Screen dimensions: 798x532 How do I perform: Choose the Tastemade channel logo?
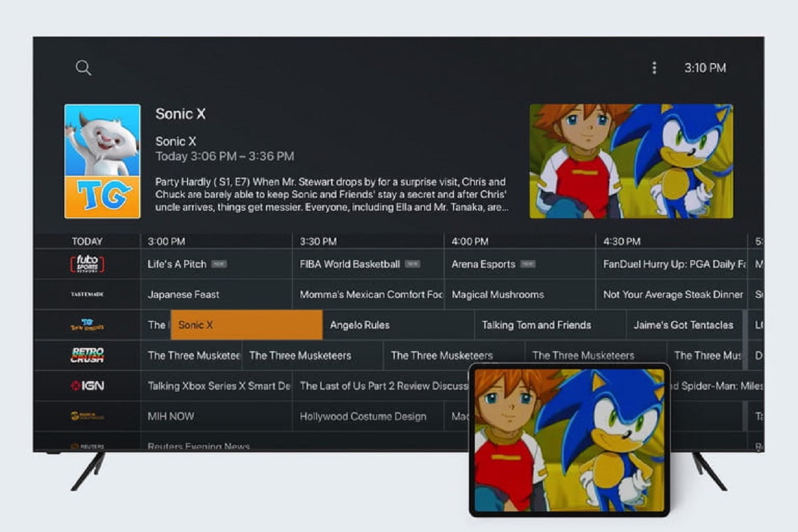coord(87,295)
